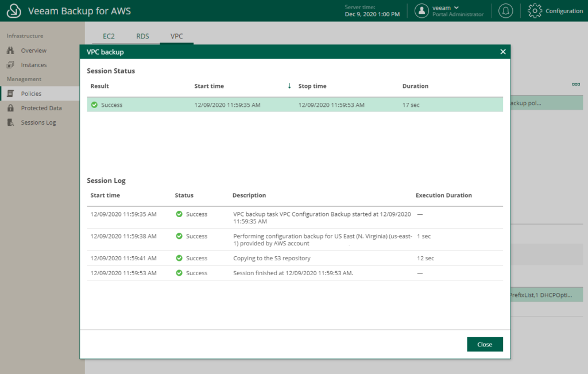The image size is (588, 374).
Task: Click the Session Log Start time column header
Action: point(105,195)
